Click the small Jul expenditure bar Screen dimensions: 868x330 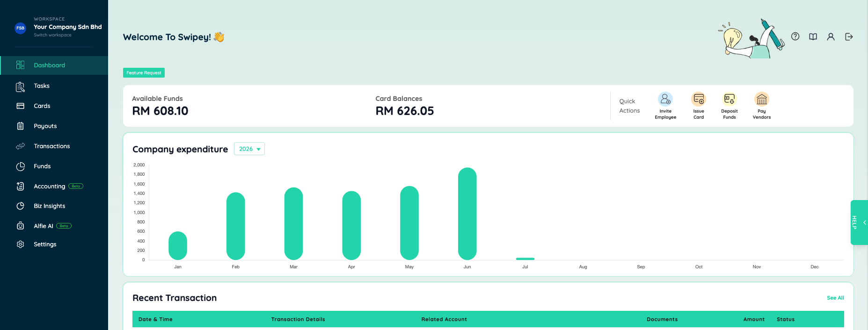click(x=525, y=258)
